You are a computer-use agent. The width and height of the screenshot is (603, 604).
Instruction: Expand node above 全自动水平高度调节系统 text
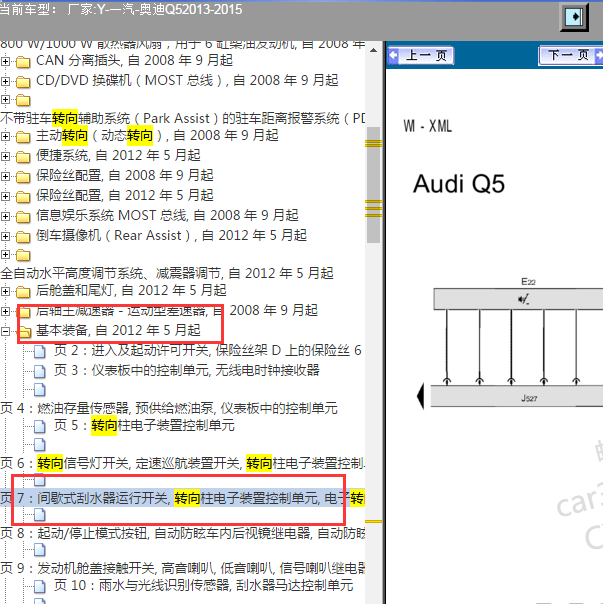(5, 255)
